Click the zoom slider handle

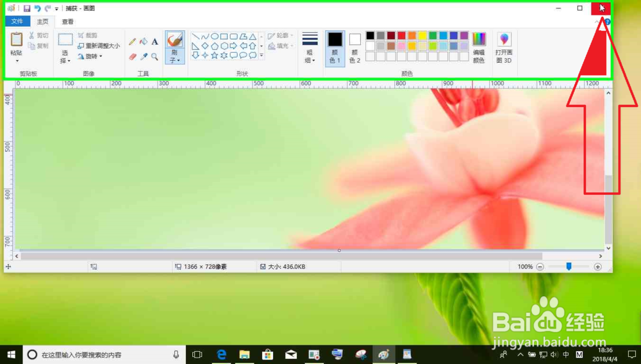point(569,267)
